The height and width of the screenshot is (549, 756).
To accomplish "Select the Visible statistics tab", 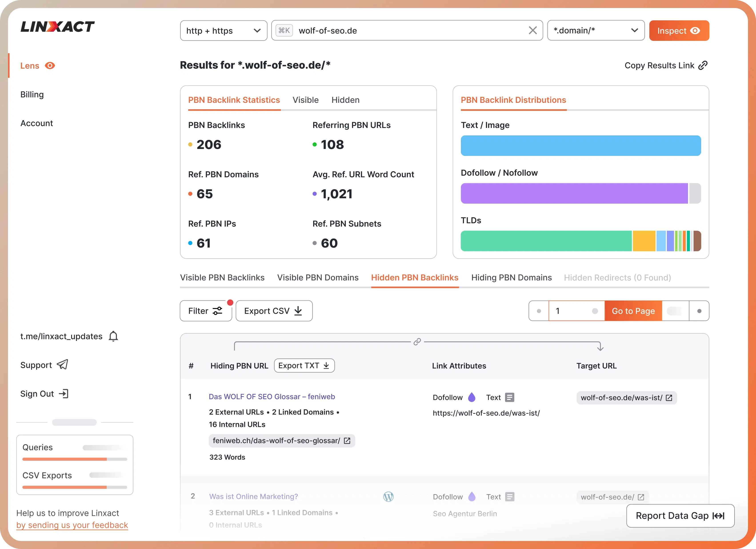I will (x=305, y=100).
